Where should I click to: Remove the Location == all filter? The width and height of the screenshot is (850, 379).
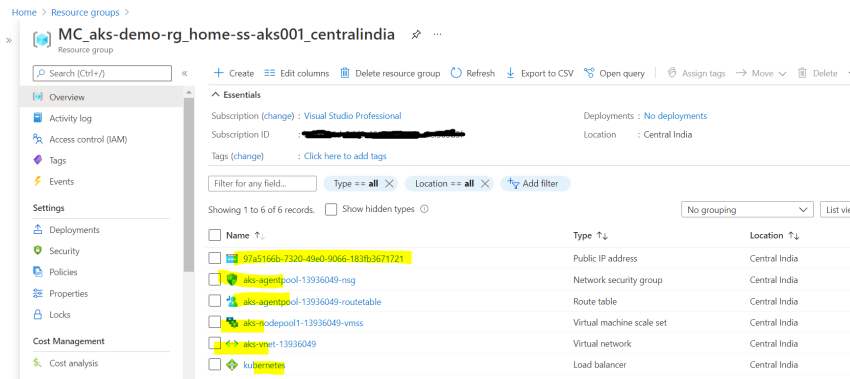click(485, 184)
